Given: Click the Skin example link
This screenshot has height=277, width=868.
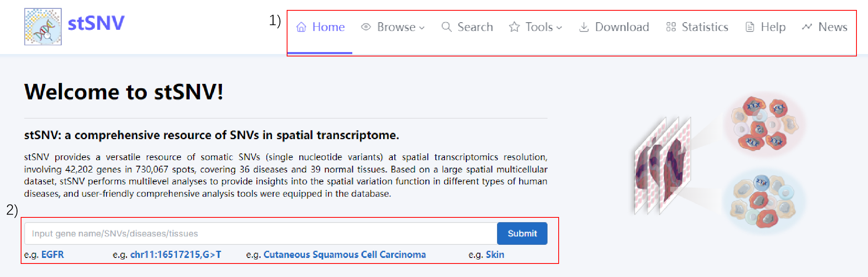Looking at the screenshot, I should (x=495, y=255).
